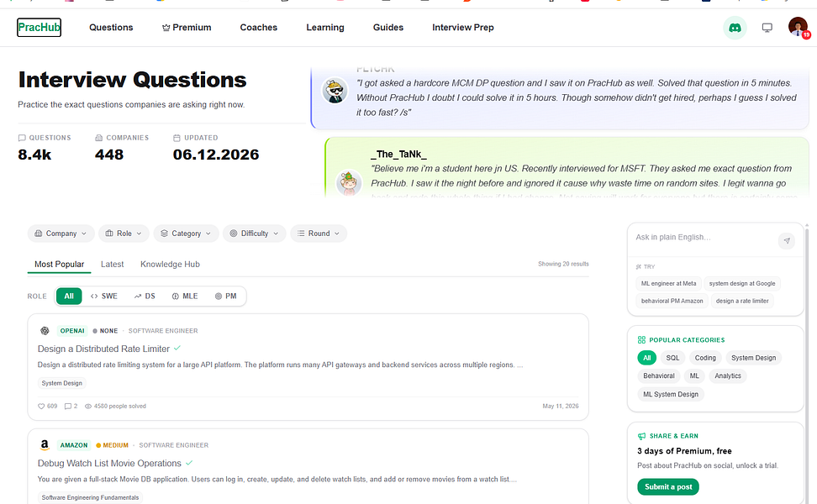Select the Coding popular category
The image size is (817, 504).
705,358
